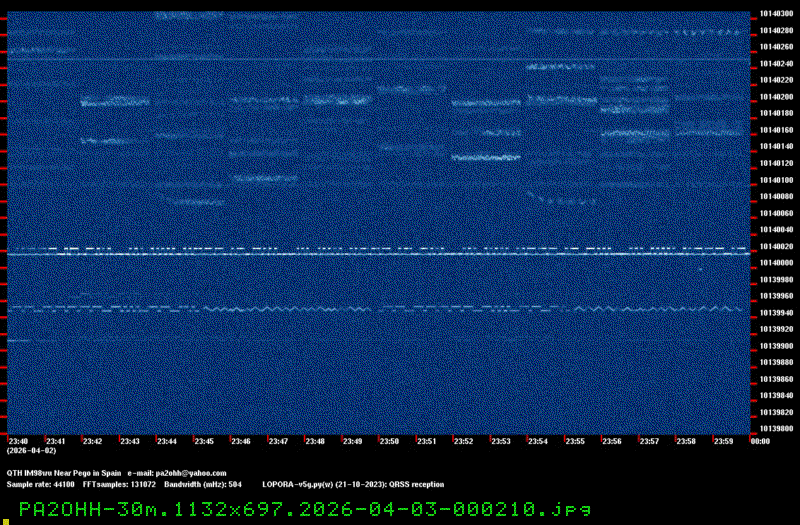Click the 10140120 frequency label
Screen dimensions: 800x525
click(x=777, y=163)
